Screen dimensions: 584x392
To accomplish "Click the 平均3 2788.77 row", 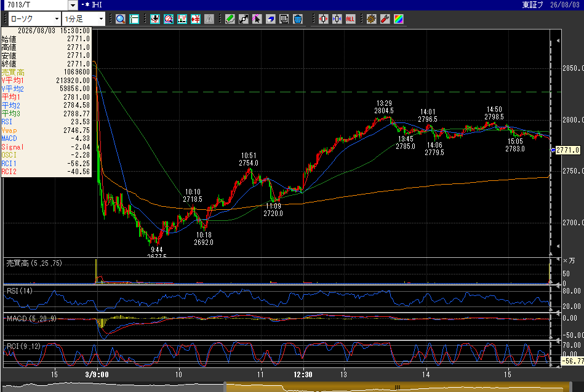I will tap(46, 113).
